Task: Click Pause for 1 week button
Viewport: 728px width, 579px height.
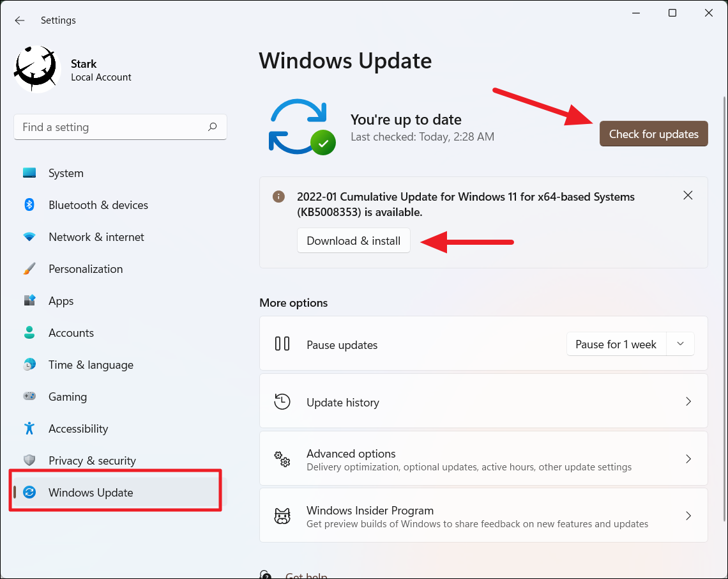Action: [616, 344]
